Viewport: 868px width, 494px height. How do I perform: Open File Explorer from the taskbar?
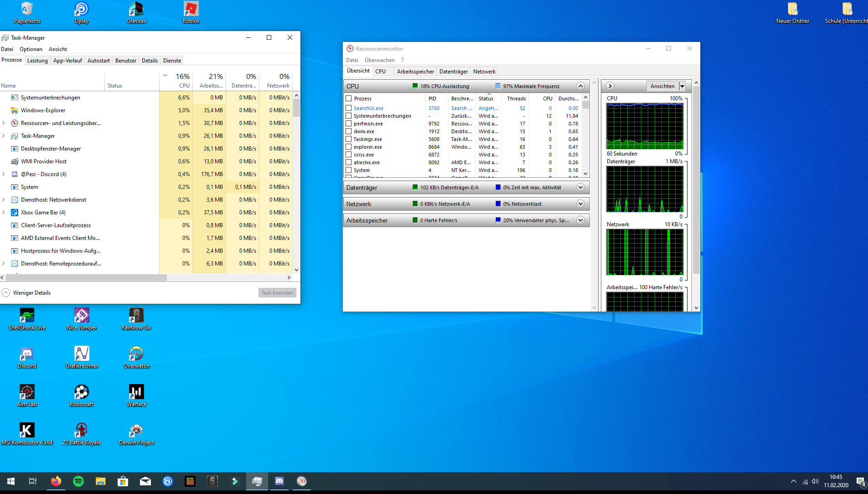pyautogui.click(x=101, y=481)
